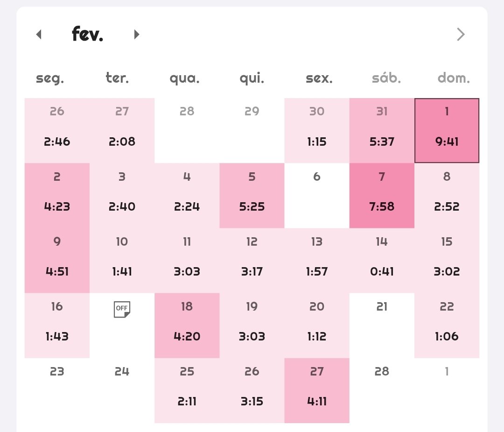Open day 22 showing 1:06
This screenshot has height=432, width=504.
click(447, 326)
